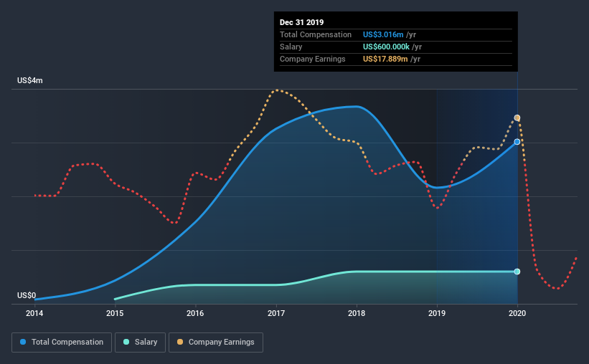Click the US$17.889m company earnings value

(x=385, y=59)
